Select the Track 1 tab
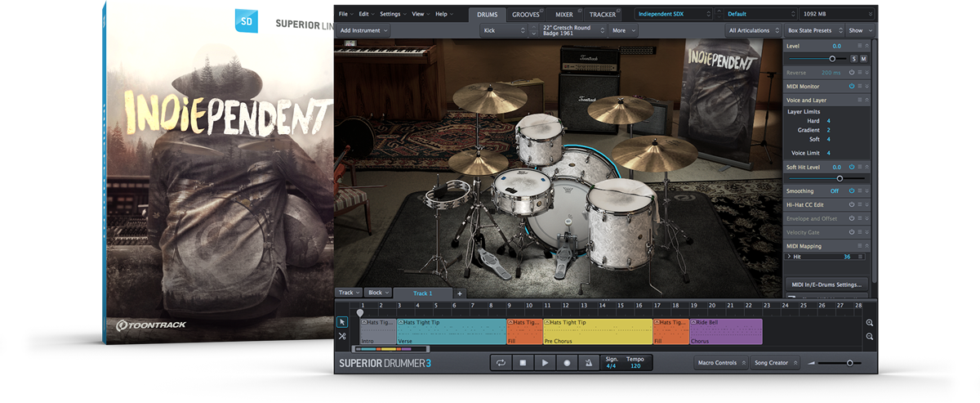 (x=422, y=293)
